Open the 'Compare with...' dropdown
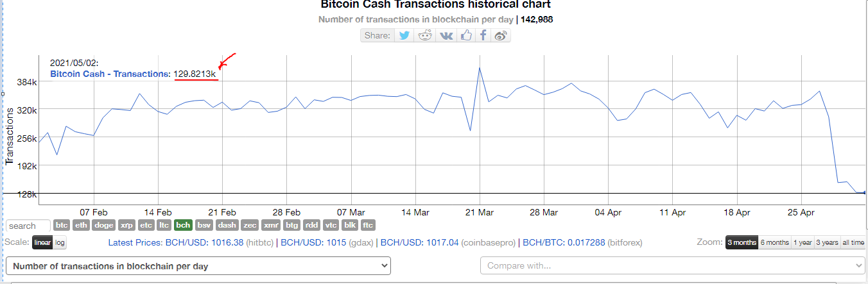This screenshot has height=284, width=868. pos(673,265)
